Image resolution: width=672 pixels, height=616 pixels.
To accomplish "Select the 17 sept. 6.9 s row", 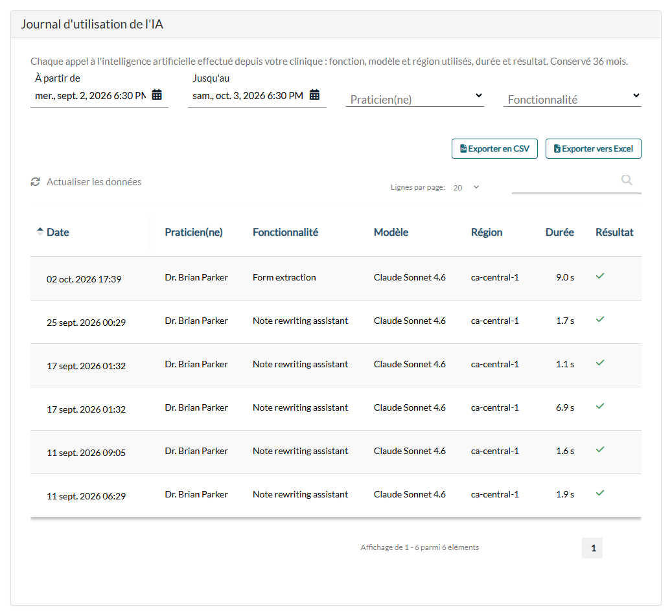I will click(336, 409).
